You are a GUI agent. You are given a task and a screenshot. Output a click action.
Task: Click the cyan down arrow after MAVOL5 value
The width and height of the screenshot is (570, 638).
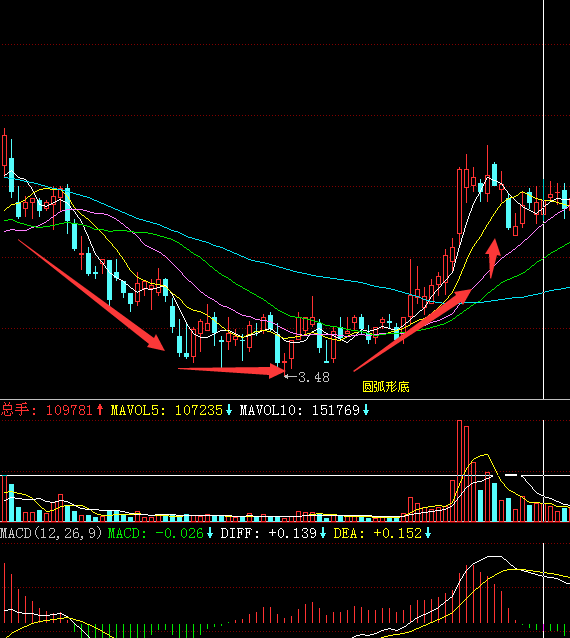point(229,410)
